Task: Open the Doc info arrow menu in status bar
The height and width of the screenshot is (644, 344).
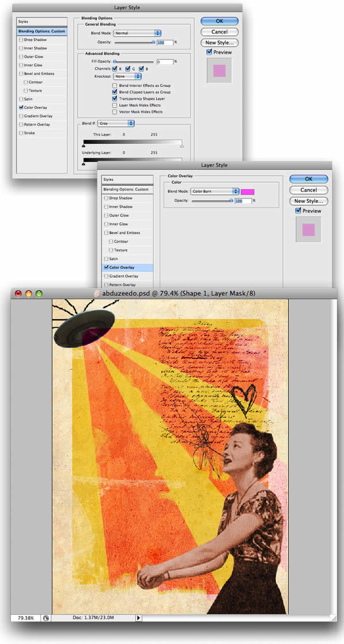Action: point(138,617)
